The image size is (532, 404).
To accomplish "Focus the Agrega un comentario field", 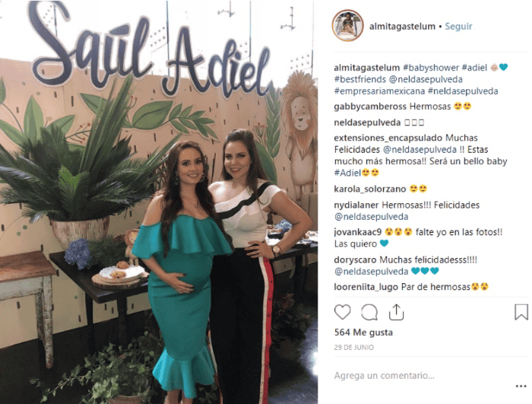I will pyautogui.click(x=423, y=375).
